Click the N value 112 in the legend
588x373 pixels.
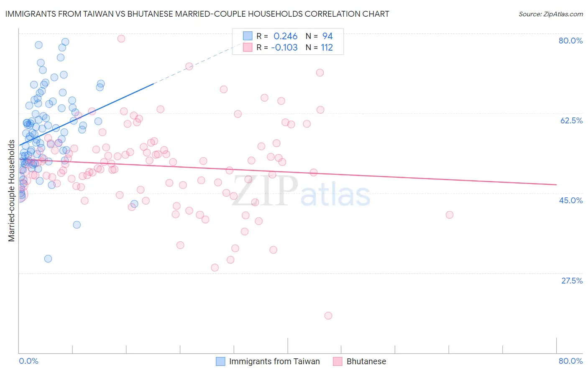[x=327, y=47]
